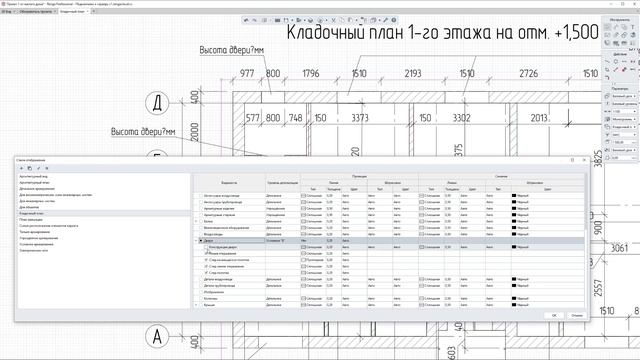Image resolution: width=640 pixels, height=360 pixels.
Task: Click black hatch color swatch for Конструкция двери
Action: pos(514,247)
